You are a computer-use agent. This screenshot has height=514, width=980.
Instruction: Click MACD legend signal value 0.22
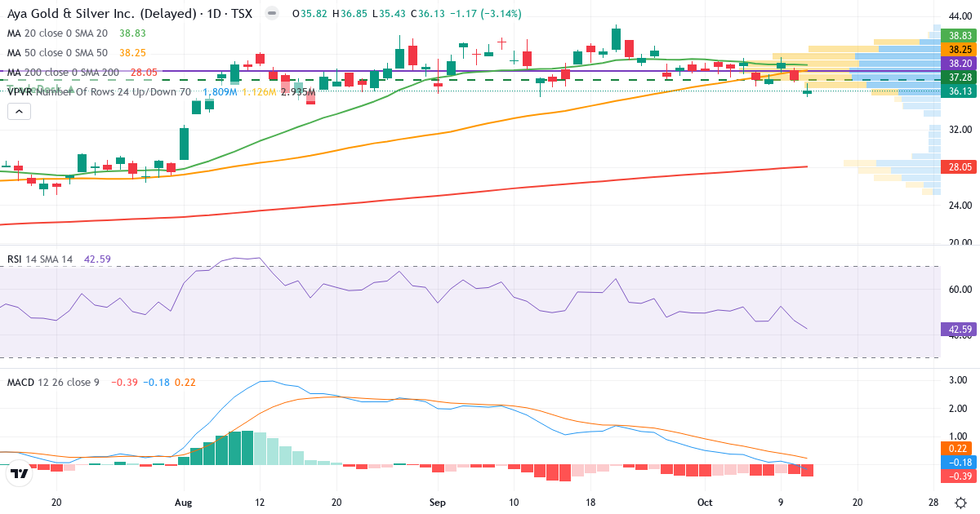185,382
